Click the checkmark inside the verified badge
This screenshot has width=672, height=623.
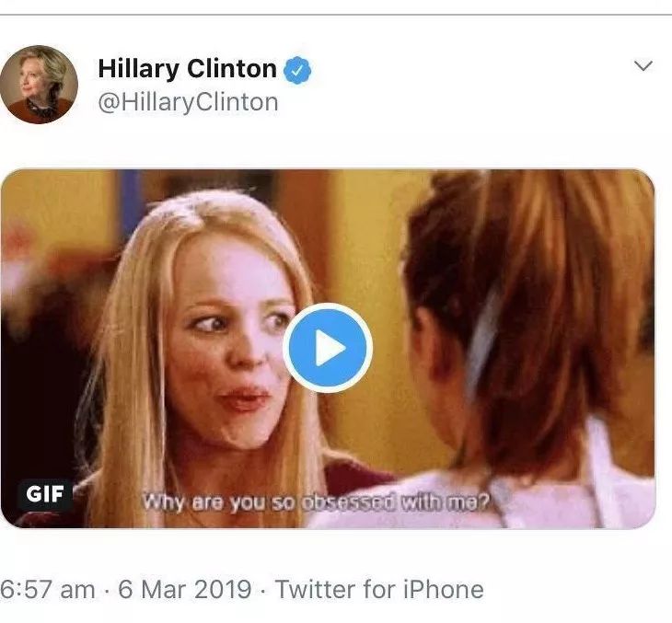point(297,70)
